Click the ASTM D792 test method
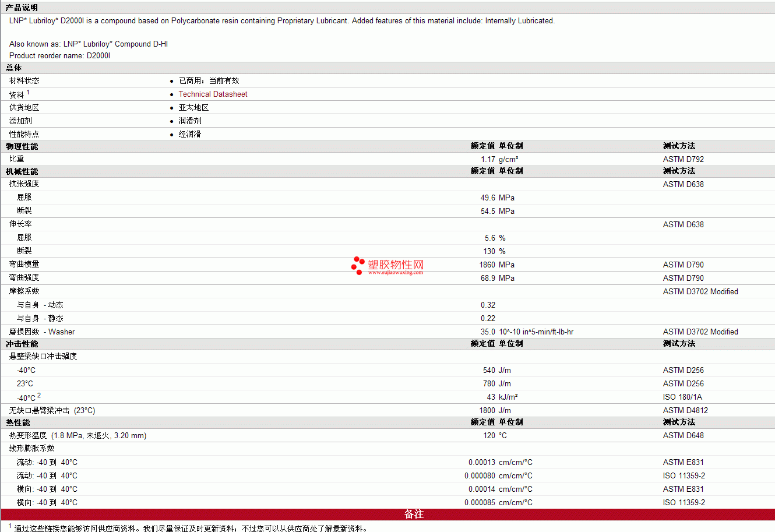775x532 pixels. [684, 159]
